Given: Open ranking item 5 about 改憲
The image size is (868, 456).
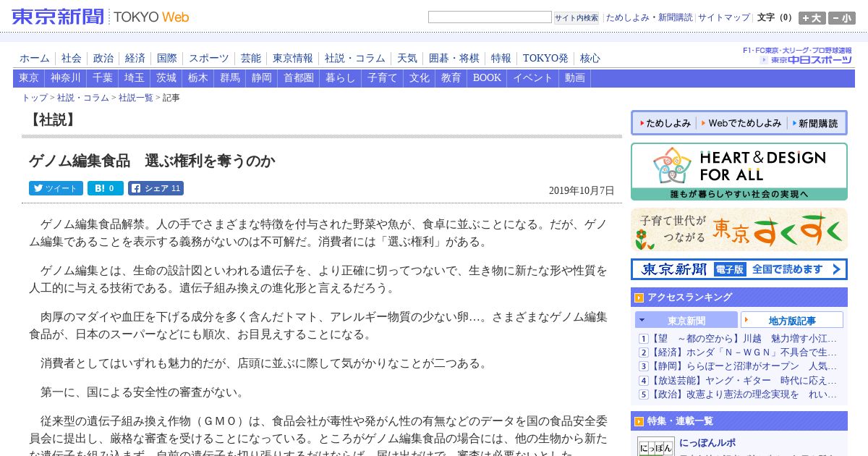Looking at the screenshot, I should coord(743,394).
